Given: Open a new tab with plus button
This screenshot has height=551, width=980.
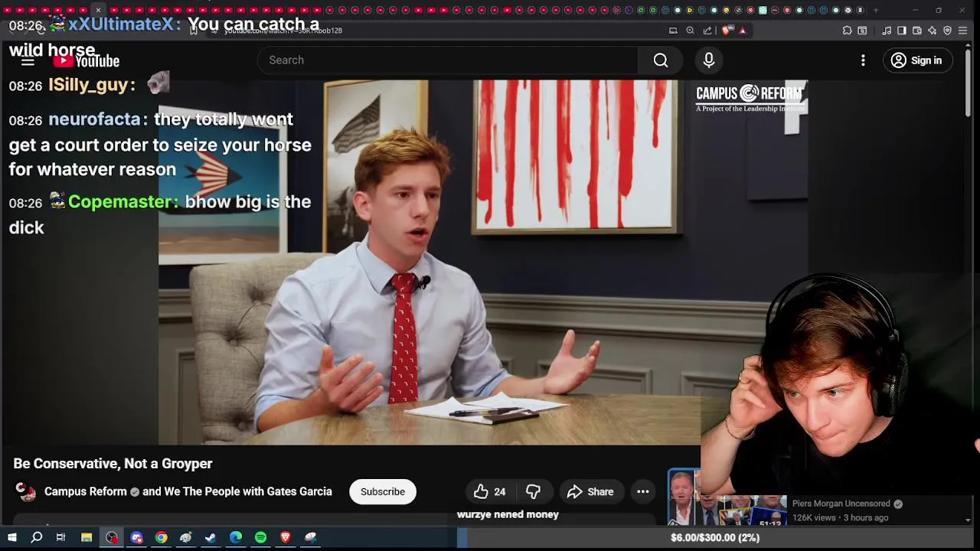Looking at the screenshot, I should (876, 10).
